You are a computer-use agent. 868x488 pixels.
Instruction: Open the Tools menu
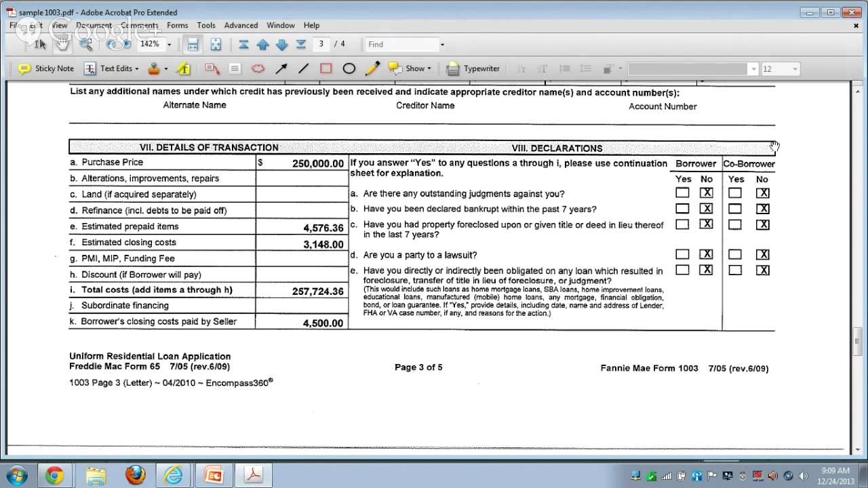(x=206, y=25)
